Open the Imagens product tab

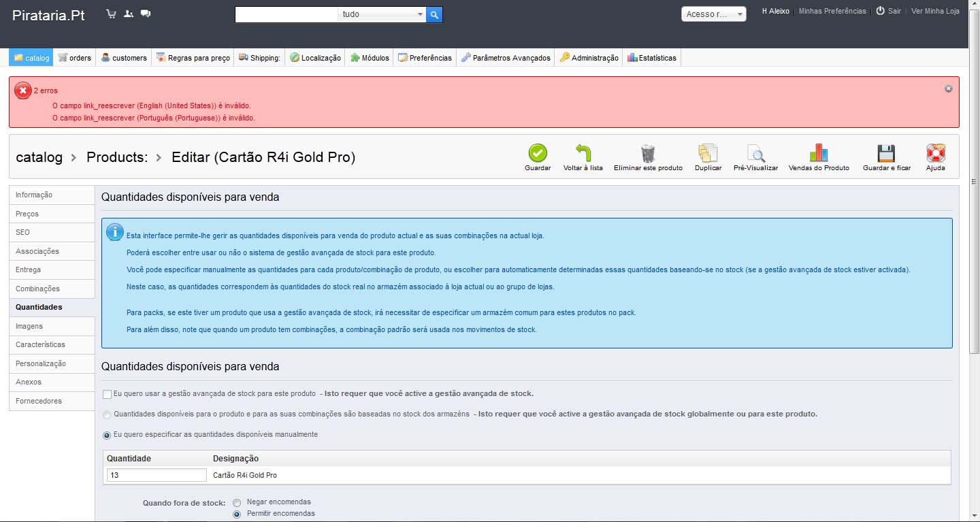[52, 326]
